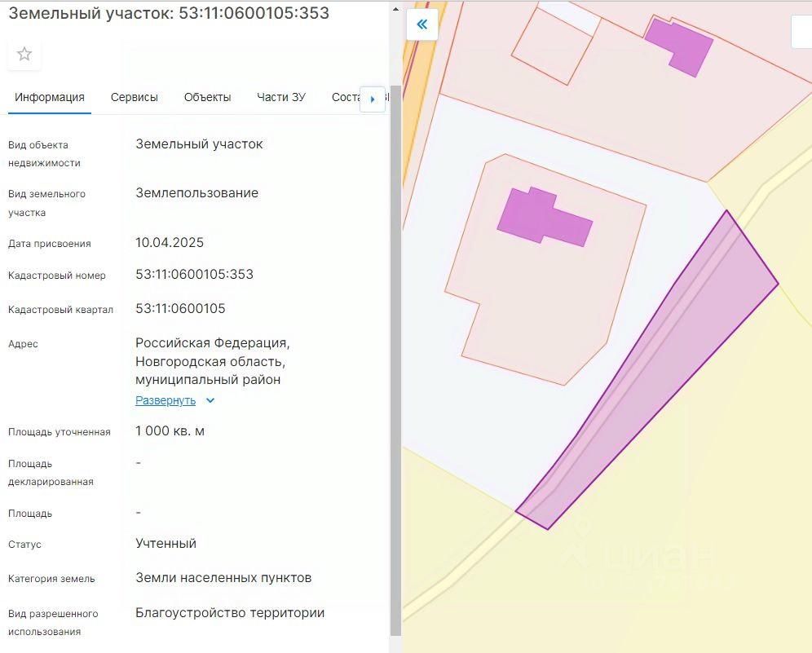Screen dimensions: 812x653
Task: Select cadastral number value 53:11:0600105:353
Action: click(195, 275)
